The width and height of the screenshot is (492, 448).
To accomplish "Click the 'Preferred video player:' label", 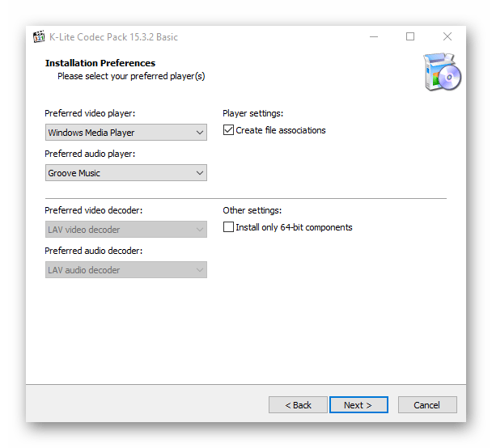I will point(90,113).
